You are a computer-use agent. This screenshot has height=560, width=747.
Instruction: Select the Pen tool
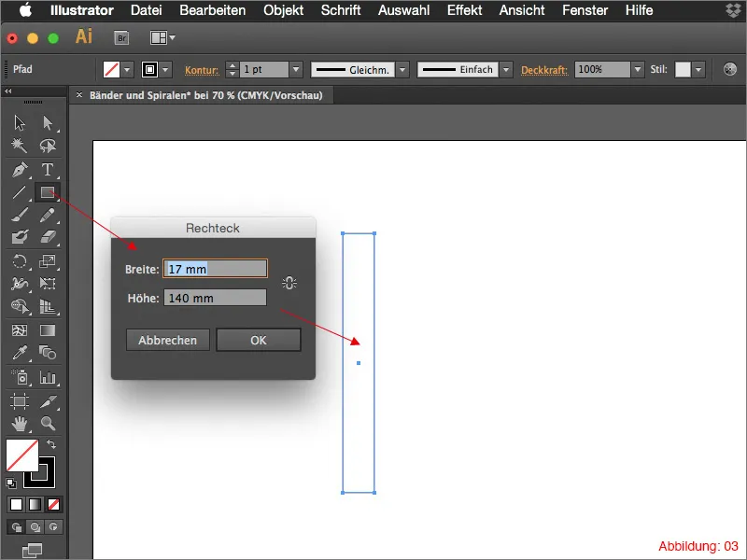click(x=20, y=170)
